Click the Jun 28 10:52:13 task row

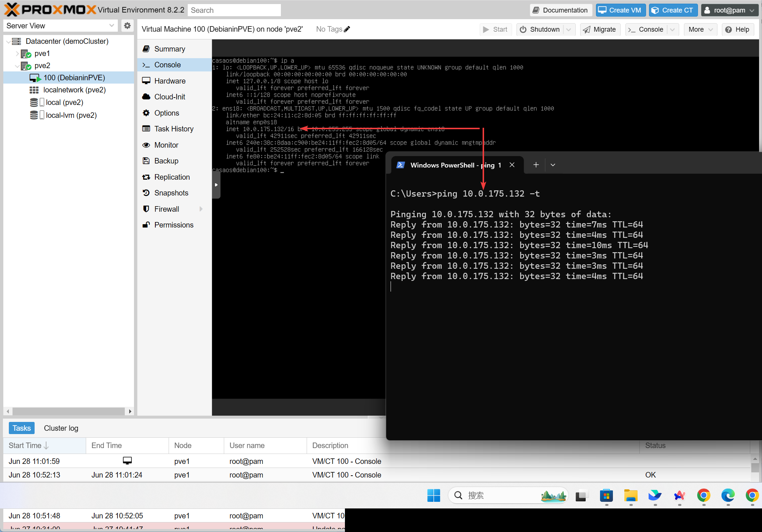point(377,475)
